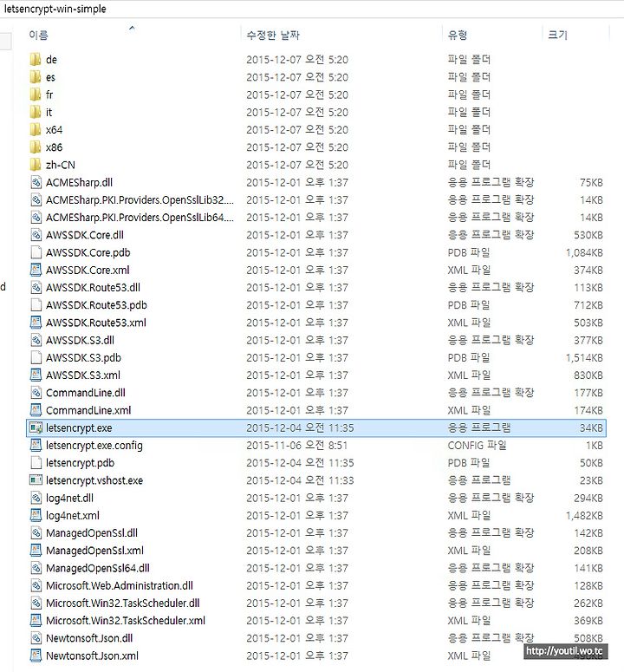The image size is (624, 672).
Task: Click the AWSSDK.Route53.pdb file icon
Action: click(36, 305)
